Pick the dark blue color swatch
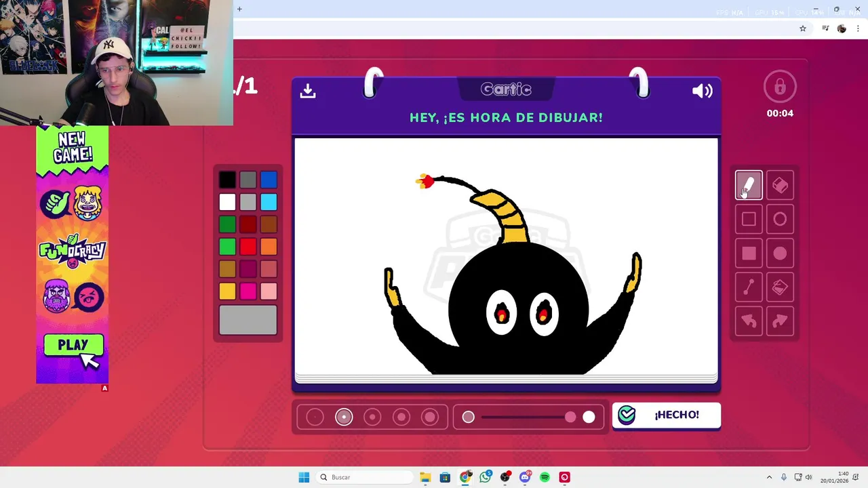This screenshot has height=488, width=868. 269,180
